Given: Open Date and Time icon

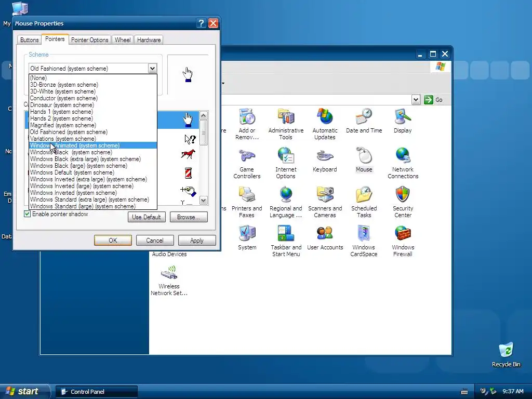Looking at the screenshot, I should (x=364, y=121).
